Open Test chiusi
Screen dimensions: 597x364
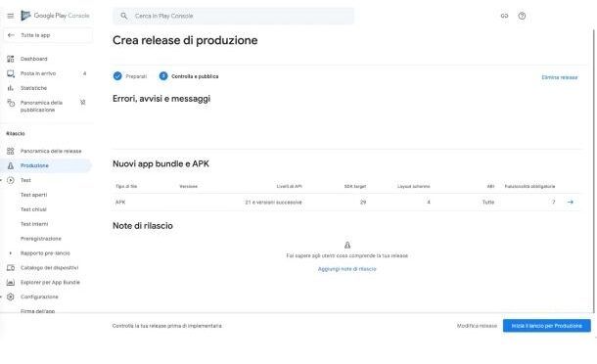pos(33,209)
